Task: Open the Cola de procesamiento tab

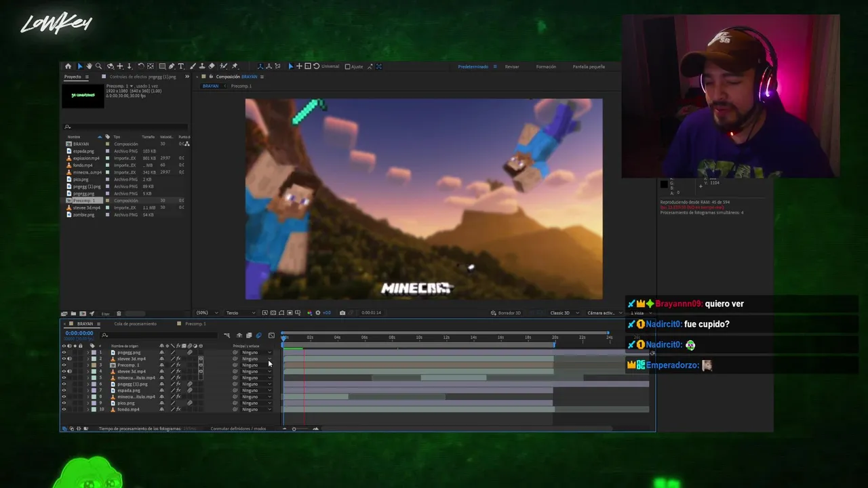Action: tap(135, 324)
